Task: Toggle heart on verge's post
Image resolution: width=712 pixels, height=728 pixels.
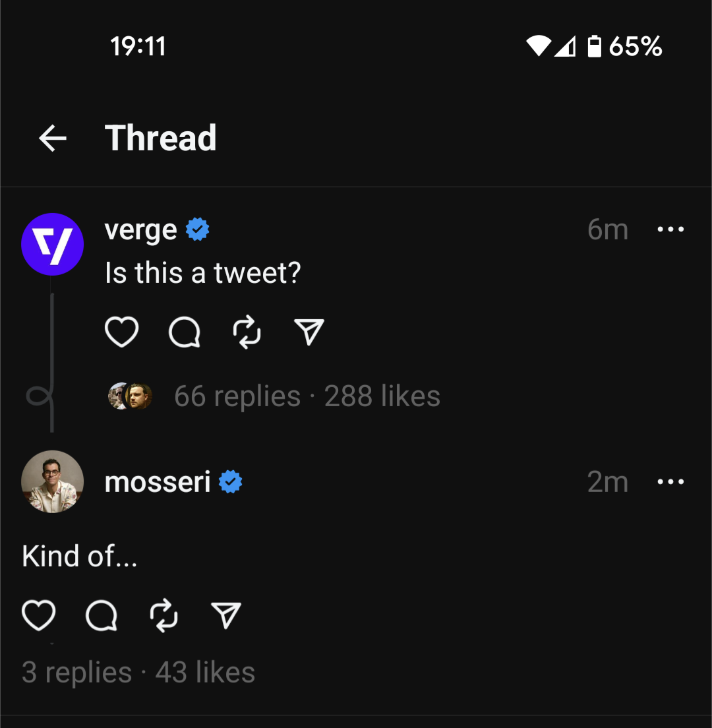Action: click(121, 332)
